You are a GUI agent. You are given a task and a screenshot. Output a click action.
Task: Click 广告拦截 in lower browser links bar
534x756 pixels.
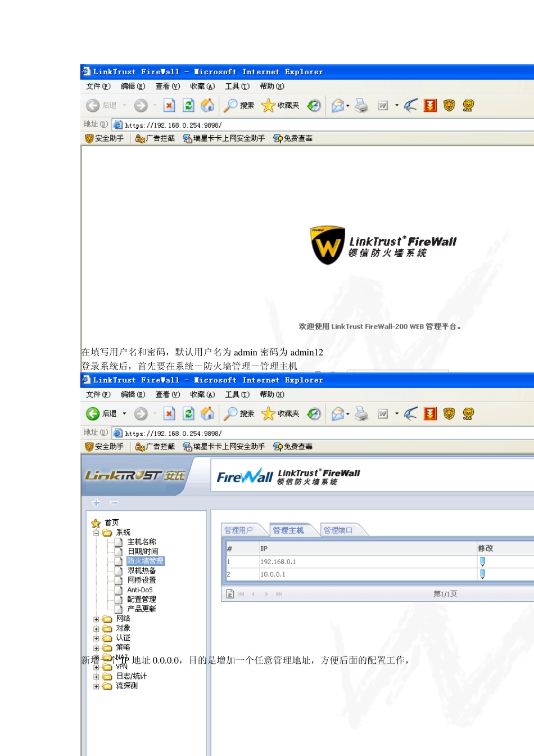point(155,447)
